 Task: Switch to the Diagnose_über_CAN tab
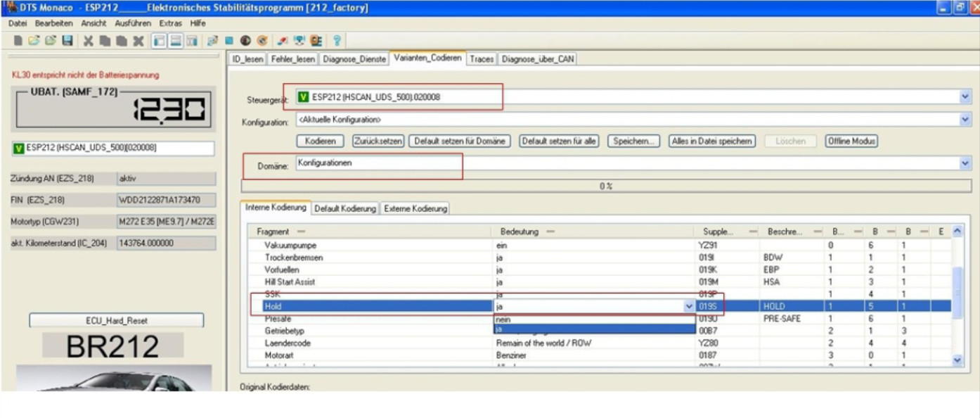tap(538, 59)
